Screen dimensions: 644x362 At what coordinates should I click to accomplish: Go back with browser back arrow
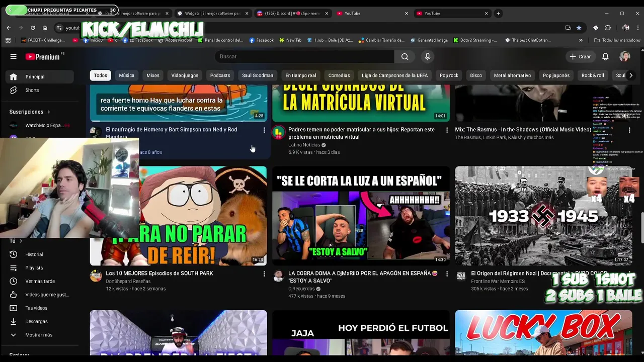(x=9, y=28)
